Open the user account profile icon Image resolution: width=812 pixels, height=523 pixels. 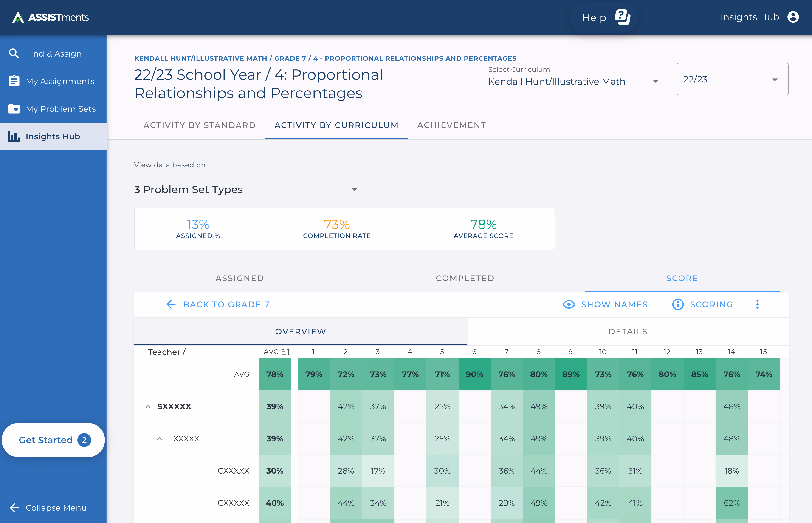[x=793, y=17]
